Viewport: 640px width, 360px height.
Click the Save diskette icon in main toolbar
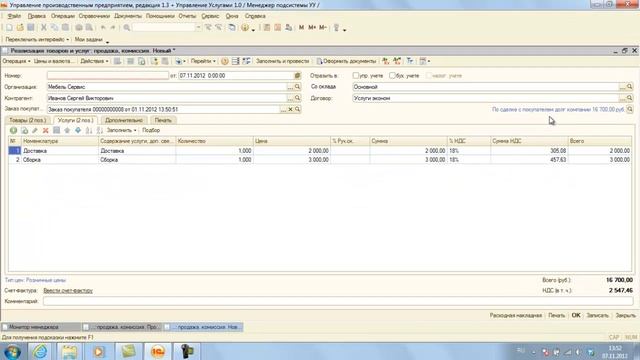click(x=31, y=28)
